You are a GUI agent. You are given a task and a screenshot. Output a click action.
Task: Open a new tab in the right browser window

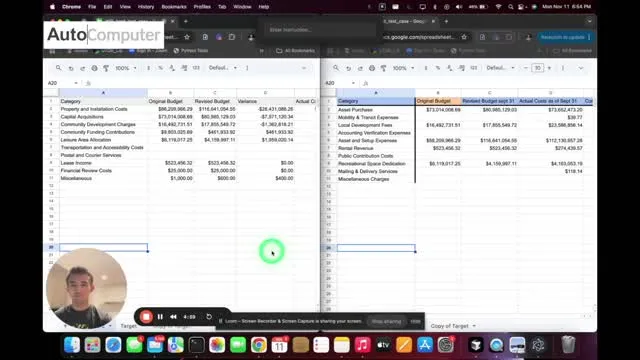point(446,21)
